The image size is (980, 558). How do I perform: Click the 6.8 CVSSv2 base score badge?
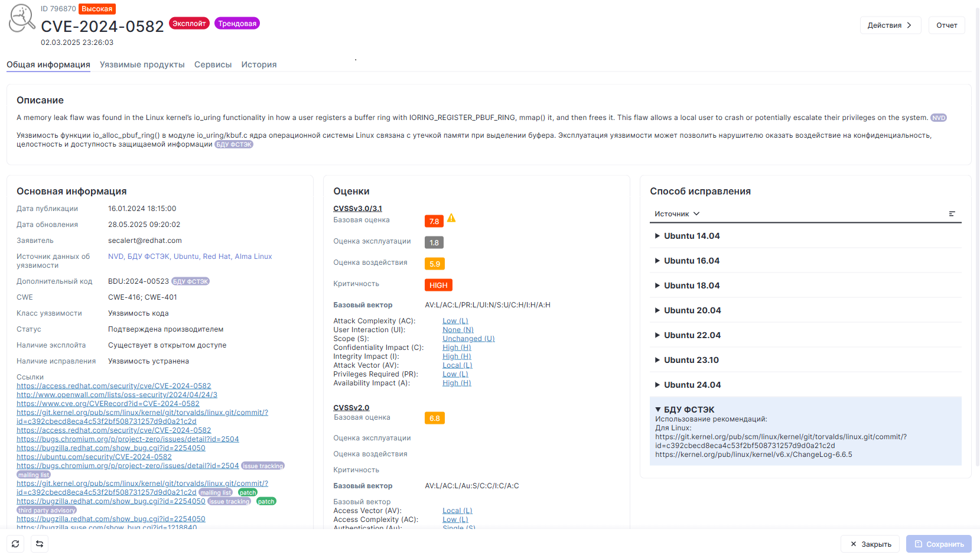click(435, 418)
